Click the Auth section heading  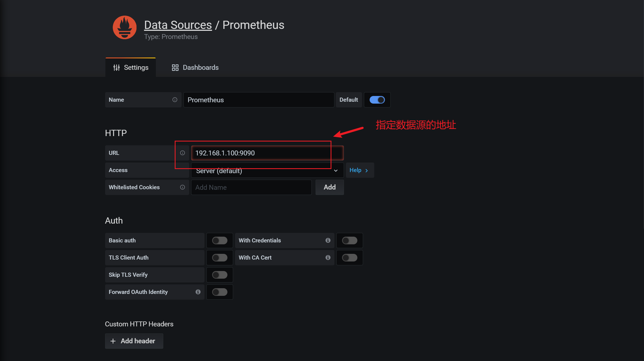pyautogui.click(x=114, y=221)
